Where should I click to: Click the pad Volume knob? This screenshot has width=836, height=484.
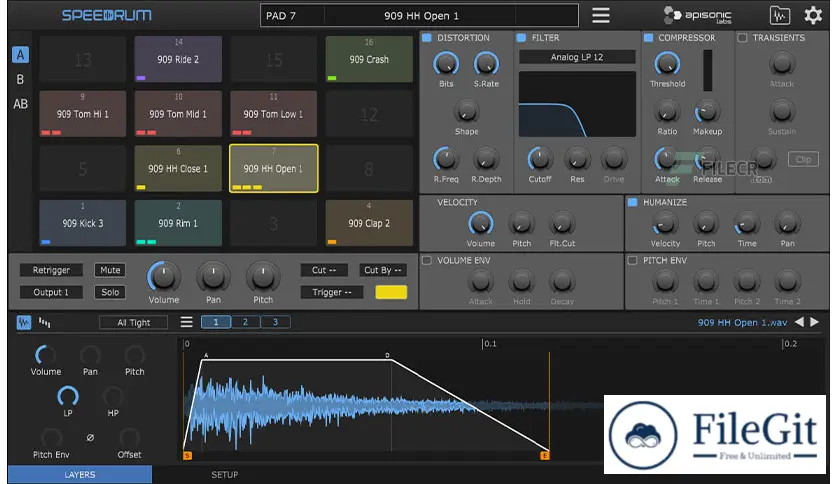(x=163, y=277)
